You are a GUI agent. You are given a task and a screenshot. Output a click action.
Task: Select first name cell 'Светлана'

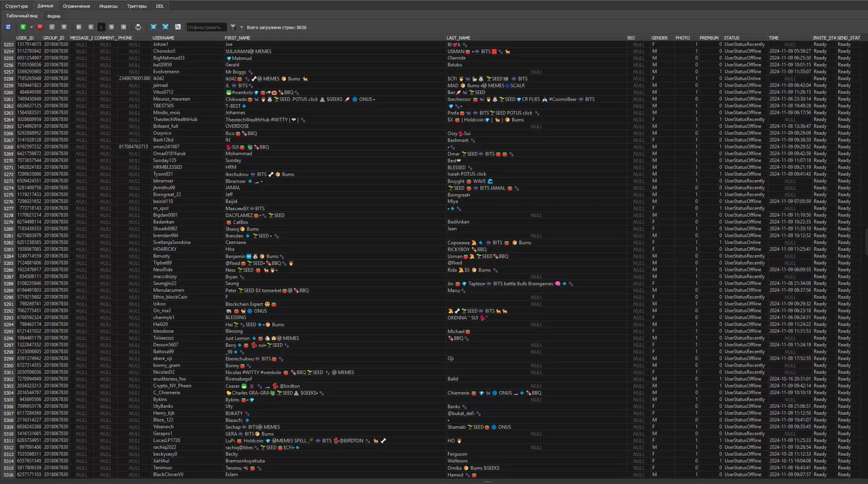coord(335,242)
